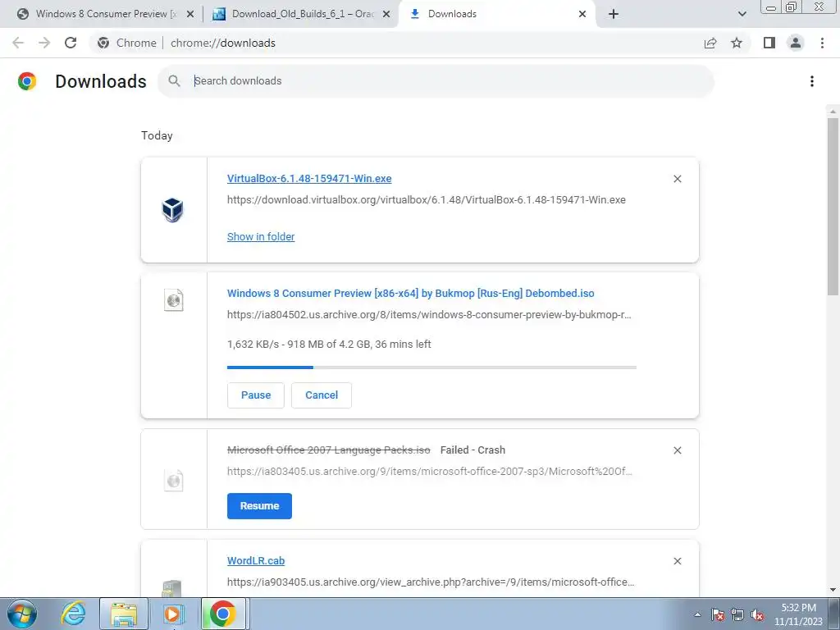
Task: Click the share page icon in address bar
Action: (710, 43)
